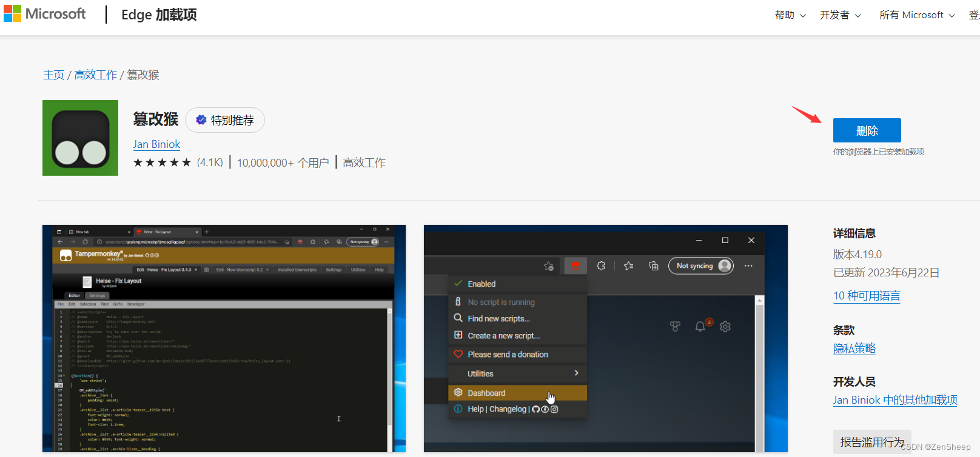Click the five-star rating
This screenshot has height=457, width=980.
point(162,162)
